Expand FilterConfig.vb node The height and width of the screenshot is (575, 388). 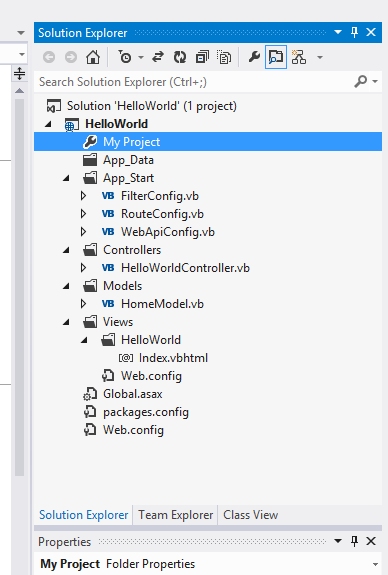[x=84, y=196]
